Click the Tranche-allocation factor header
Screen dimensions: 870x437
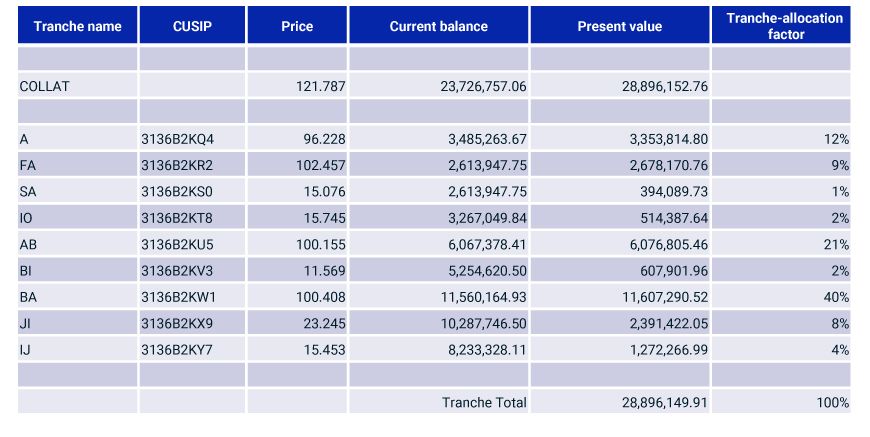click(780, 26)
